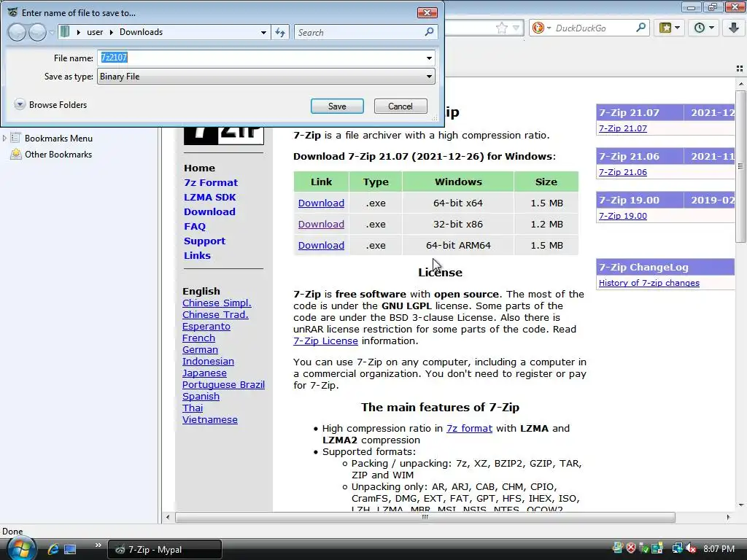The image size is (747, 560).
Task: Open the bookmarks button dropdown arrow
Action: (x=678, y=28)
